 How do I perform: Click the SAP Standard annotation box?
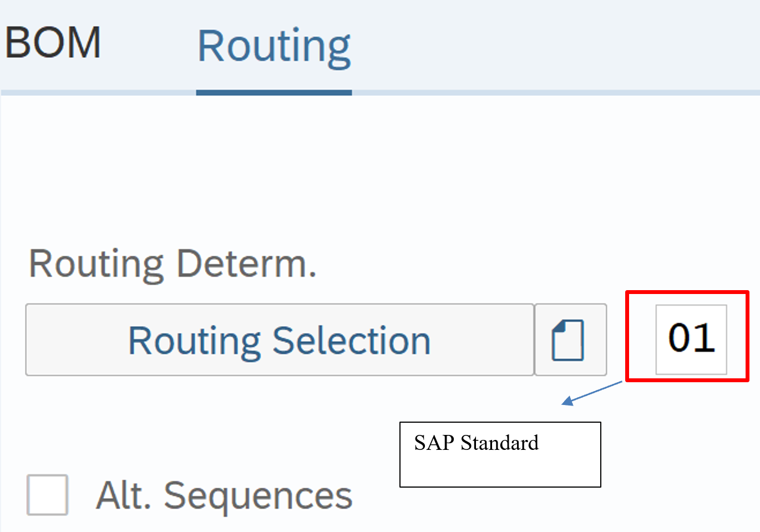pyautogui.click(x=500, y=455)
